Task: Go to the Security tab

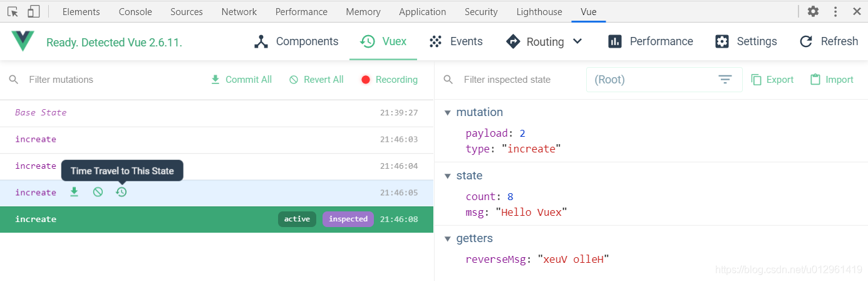Action: [481, 12]
